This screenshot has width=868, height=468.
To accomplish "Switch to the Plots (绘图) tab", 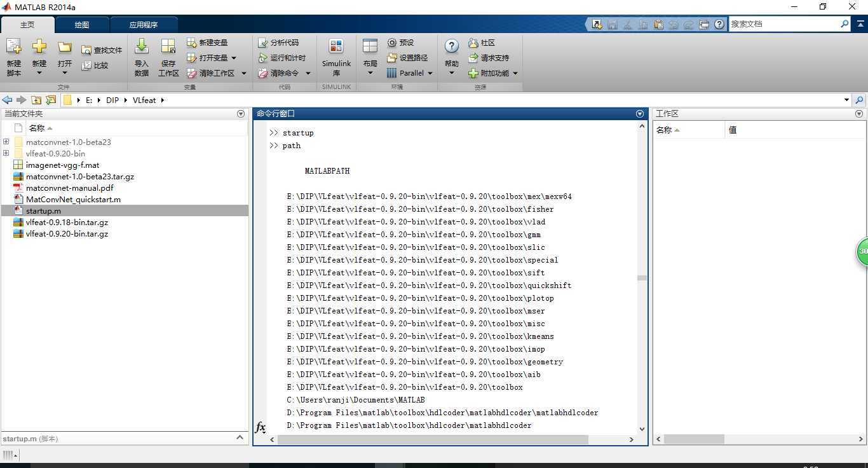I will pos(82,25).
